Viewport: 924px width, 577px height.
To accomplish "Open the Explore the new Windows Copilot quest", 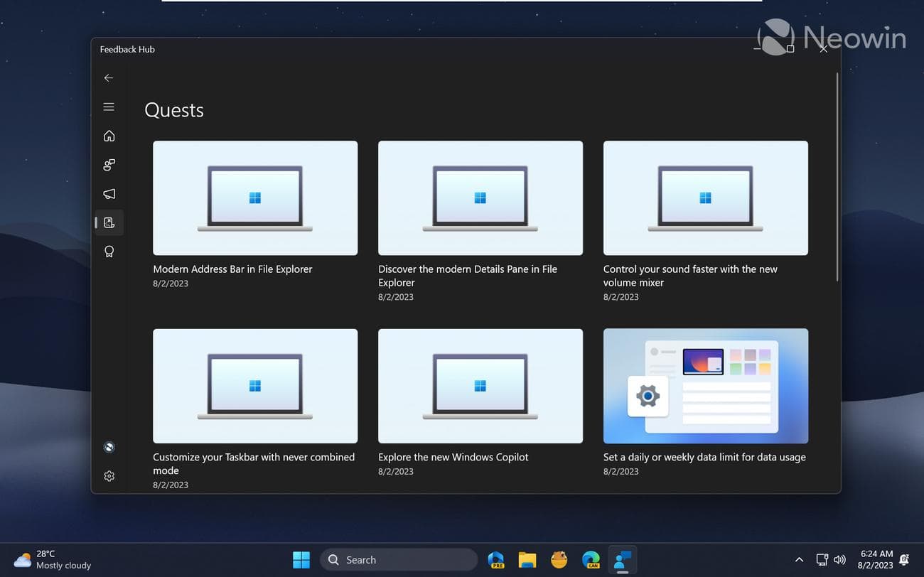I will point(480,386).
